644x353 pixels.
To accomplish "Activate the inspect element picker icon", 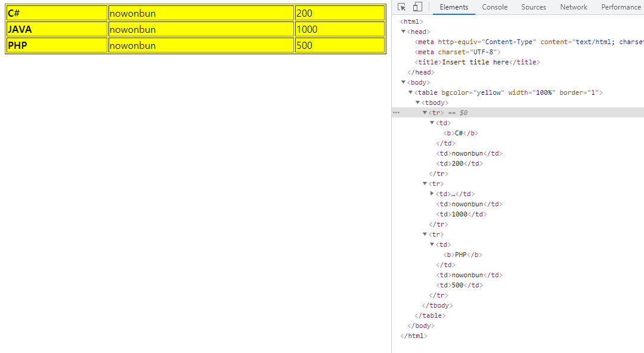I will [402, 7].
